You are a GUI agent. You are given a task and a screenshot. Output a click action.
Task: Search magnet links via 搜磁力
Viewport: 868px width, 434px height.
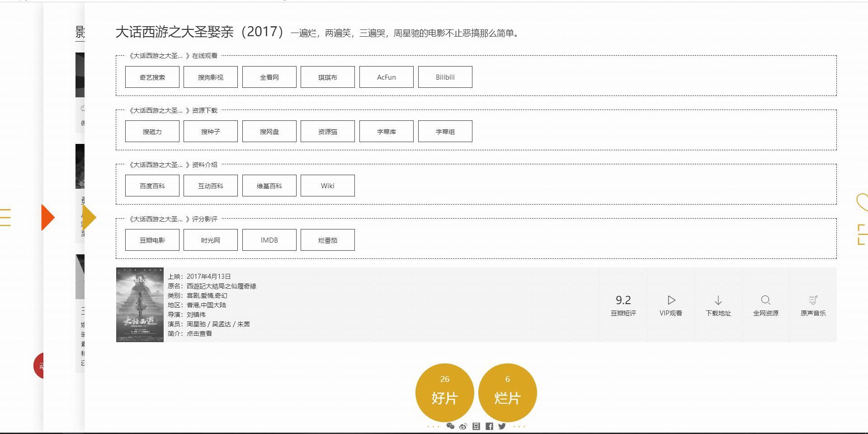click(152, 131)
